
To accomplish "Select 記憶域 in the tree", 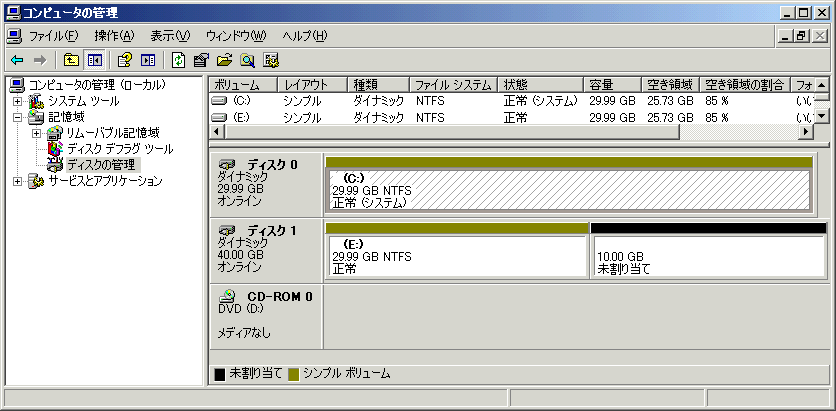I will [x=66, y=117].
